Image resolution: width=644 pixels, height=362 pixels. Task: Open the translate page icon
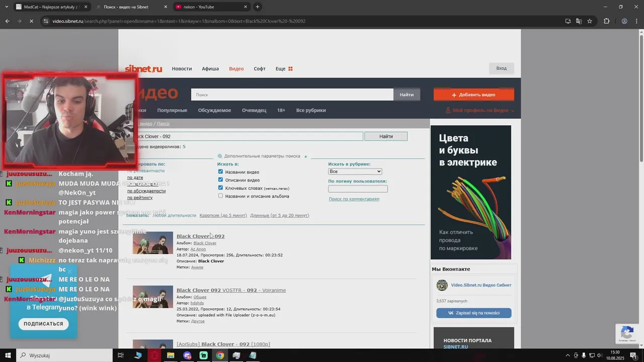point(579,21)
